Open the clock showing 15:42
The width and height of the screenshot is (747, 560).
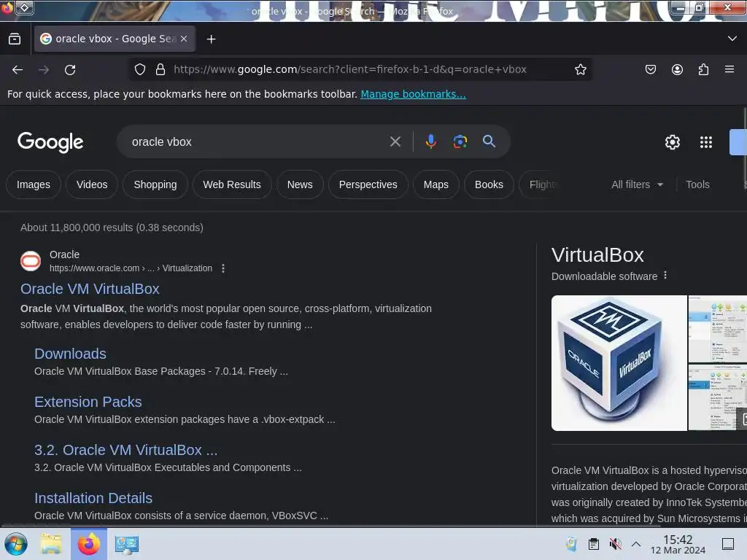[678, 544]
